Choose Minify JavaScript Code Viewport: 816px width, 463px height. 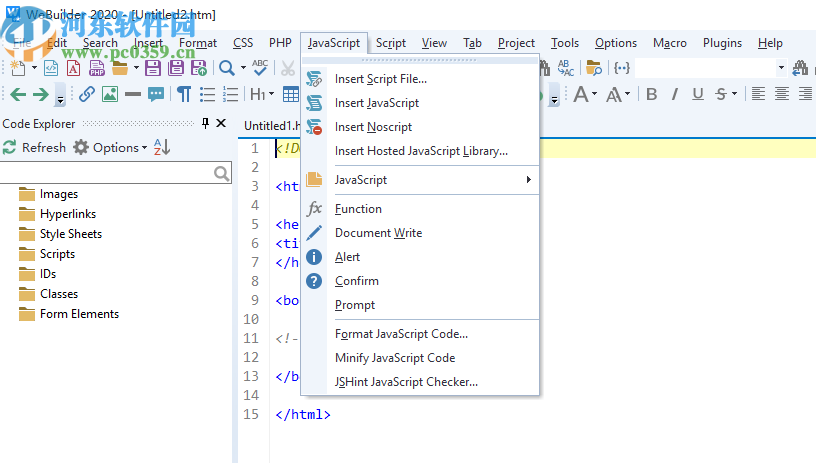point(394,358)
